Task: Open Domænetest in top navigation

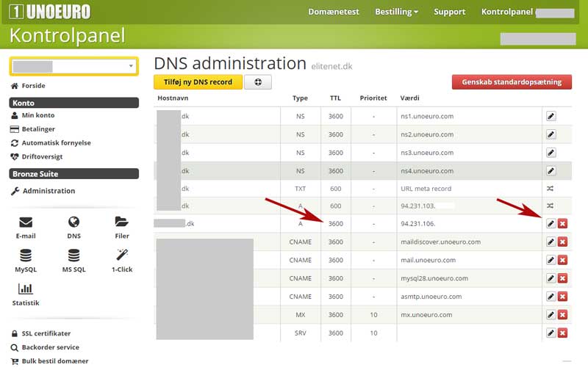Action: click(334, 12)
